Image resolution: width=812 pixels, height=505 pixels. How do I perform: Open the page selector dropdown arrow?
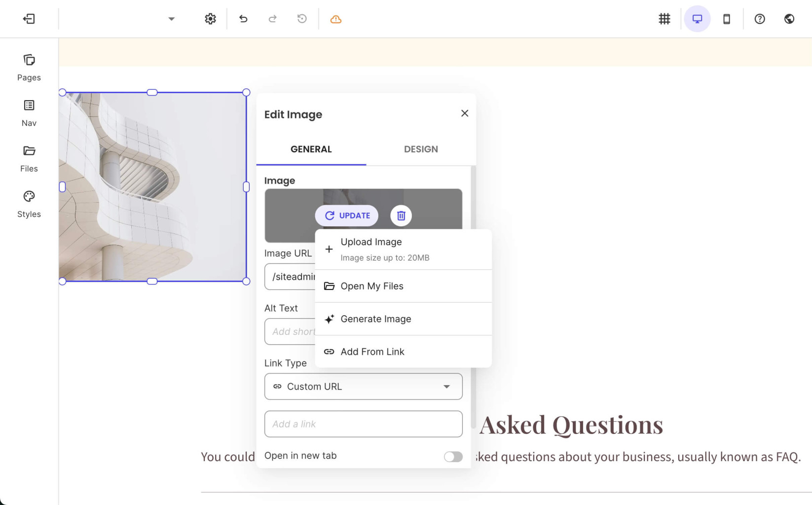coord(171,19)
